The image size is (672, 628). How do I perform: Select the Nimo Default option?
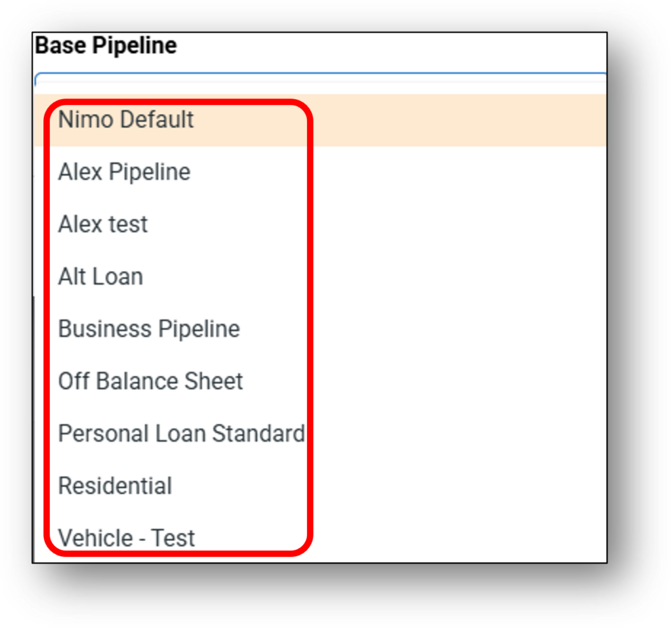[x=126, y=120]
